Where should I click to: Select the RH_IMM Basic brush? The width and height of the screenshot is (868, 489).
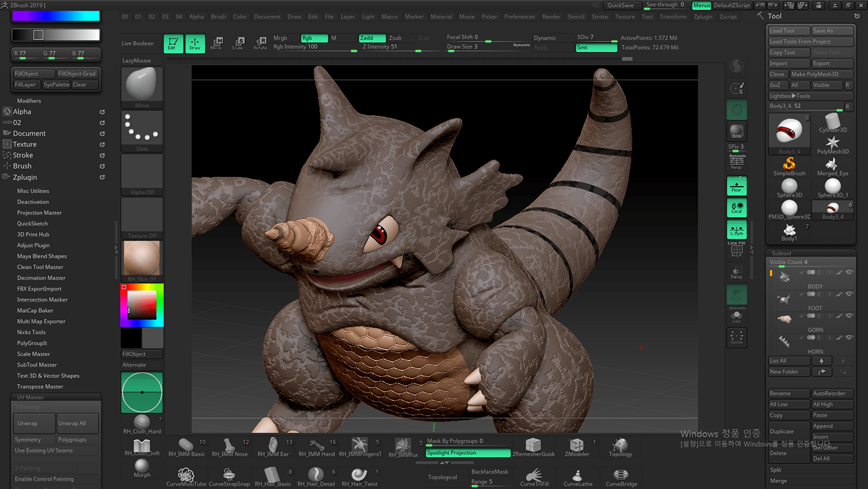click(x=187, y=447)
